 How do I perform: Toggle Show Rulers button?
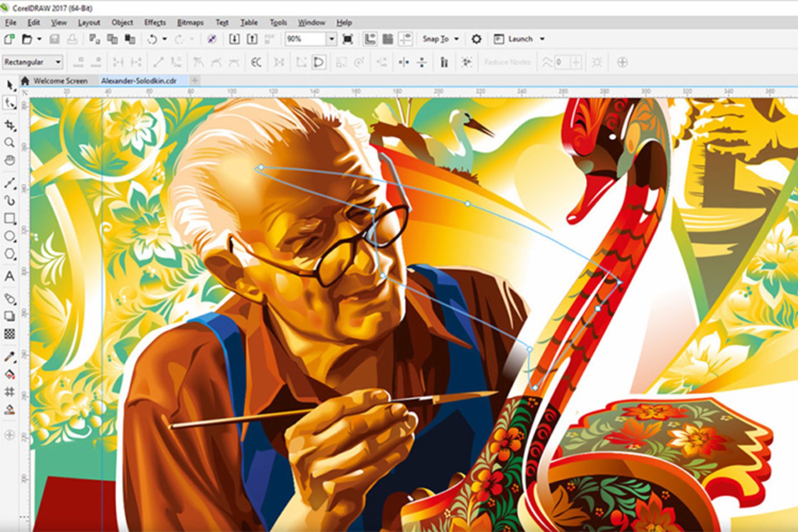[x=370, y=39]
